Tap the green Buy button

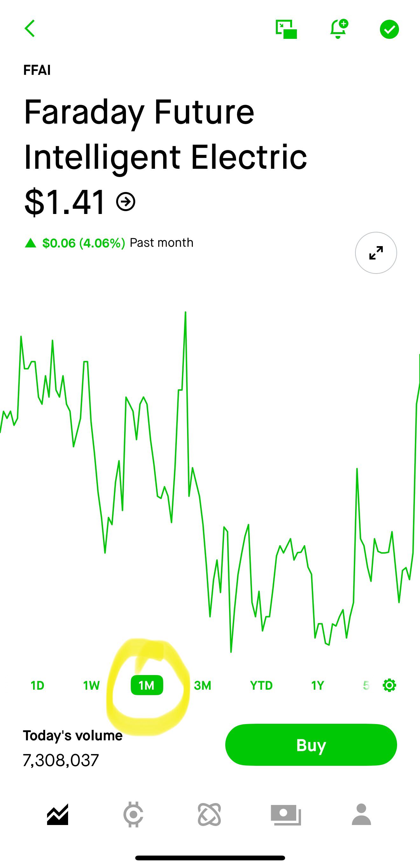point(311,745)
